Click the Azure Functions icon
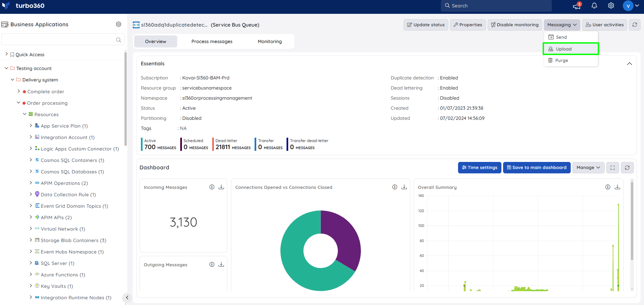Screen dimensions: 644x305 click(37, 274)
